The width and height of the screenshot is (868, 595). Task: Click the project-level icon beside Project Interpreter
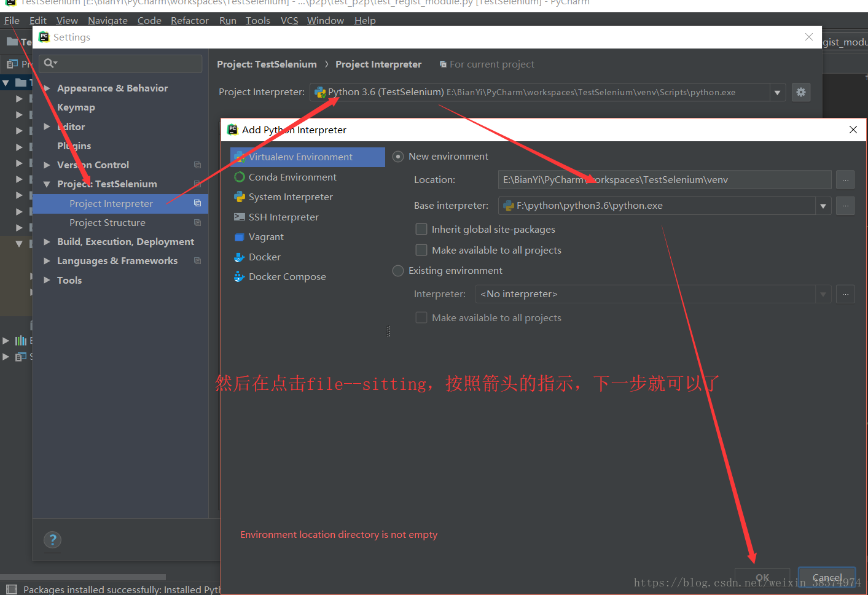point(197,203)
